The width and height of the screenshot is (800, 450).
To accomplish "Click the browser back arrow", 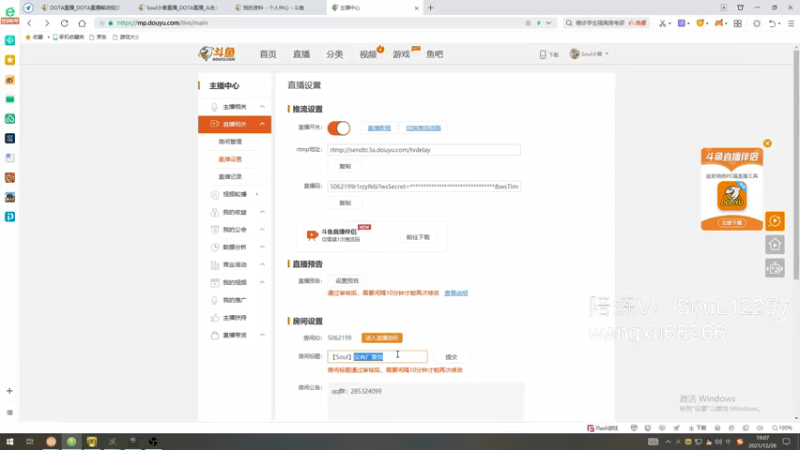I will (x=30, y=23).
